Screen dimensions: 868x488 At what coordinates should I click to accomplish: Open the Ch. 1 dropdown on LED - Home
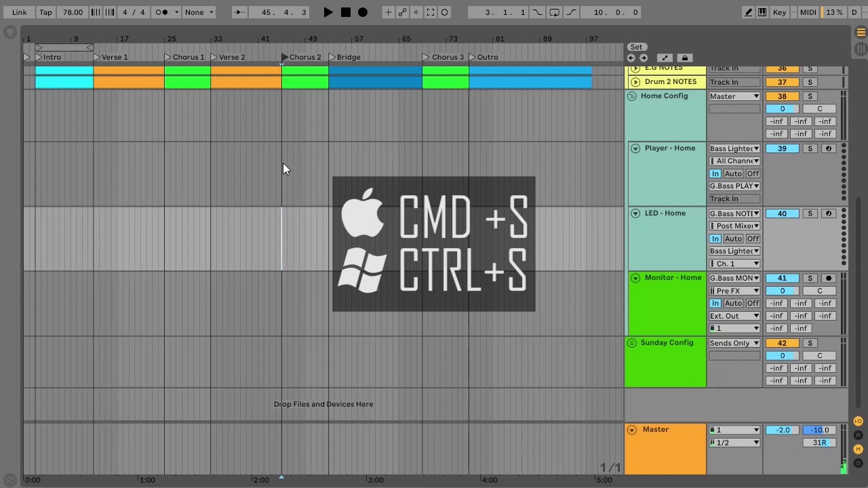pos(734,264)
